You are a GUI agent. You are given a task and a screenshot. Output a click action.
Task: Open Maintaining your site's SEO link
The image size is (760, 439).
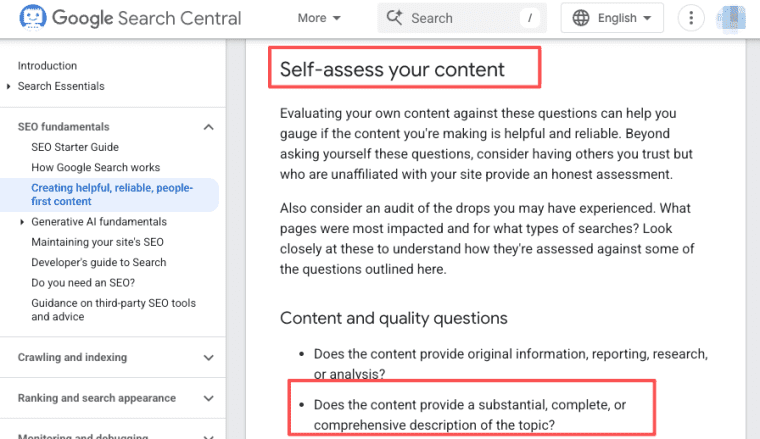pyautogui.click(x=97, y=242)
